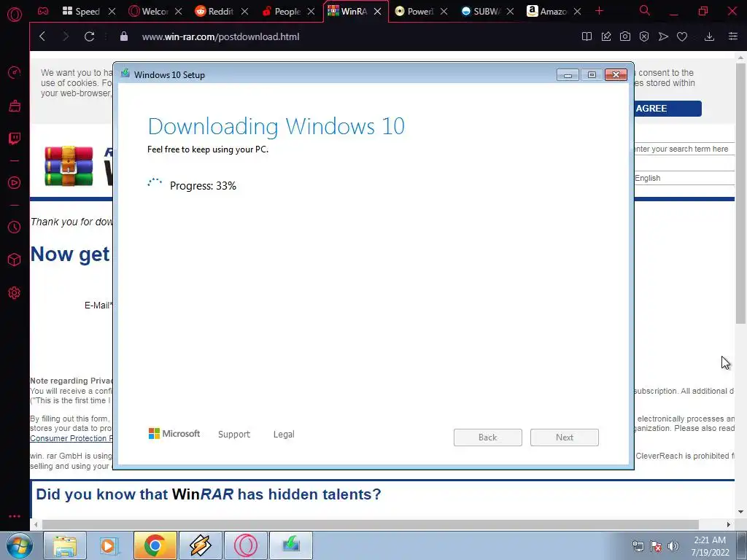This screenshot has height=560, width=747.
Task: Add page to bookmarks heart icon
Action: [x=682, y=36]
